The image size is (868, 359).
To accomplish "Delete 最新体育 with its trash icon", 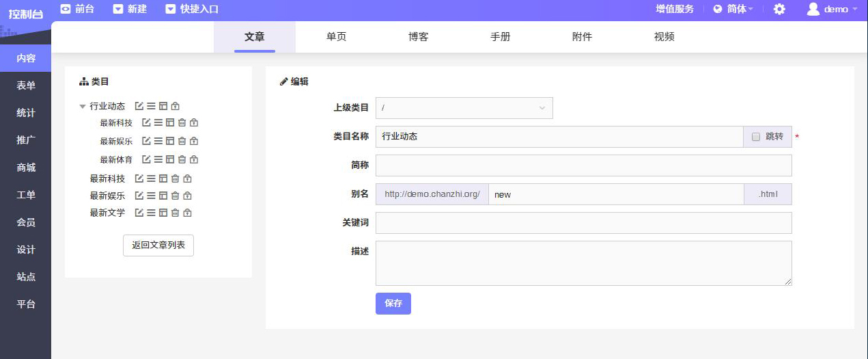I will (x=182, y=159).
